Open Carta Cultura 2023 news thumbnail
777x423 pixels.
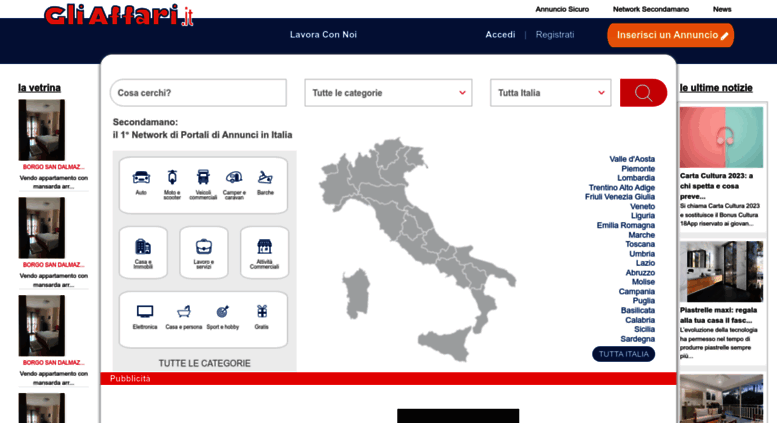722,137
